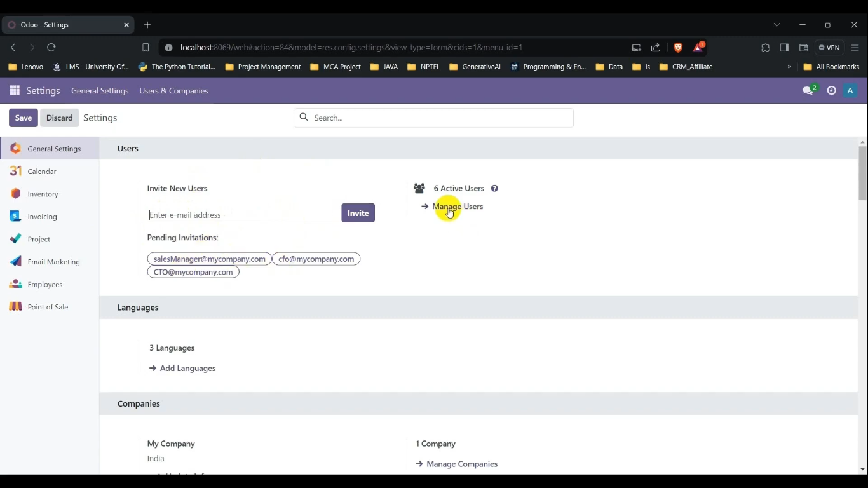Click the settings page vertical scrollbar

[862, 173]
